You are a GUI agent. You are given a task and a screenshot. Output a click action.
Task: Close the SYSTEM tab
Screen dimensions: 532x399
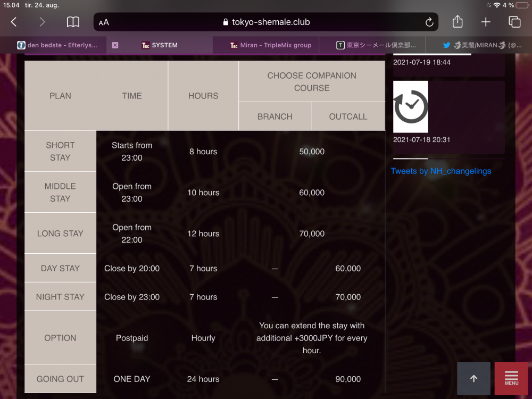(x=115, y=45)
